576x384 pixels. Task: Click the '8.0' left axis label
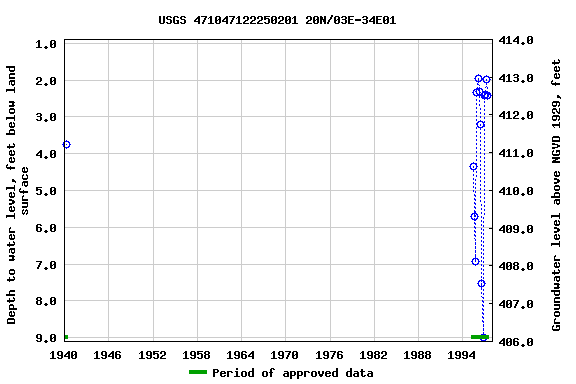pos(46,301)
